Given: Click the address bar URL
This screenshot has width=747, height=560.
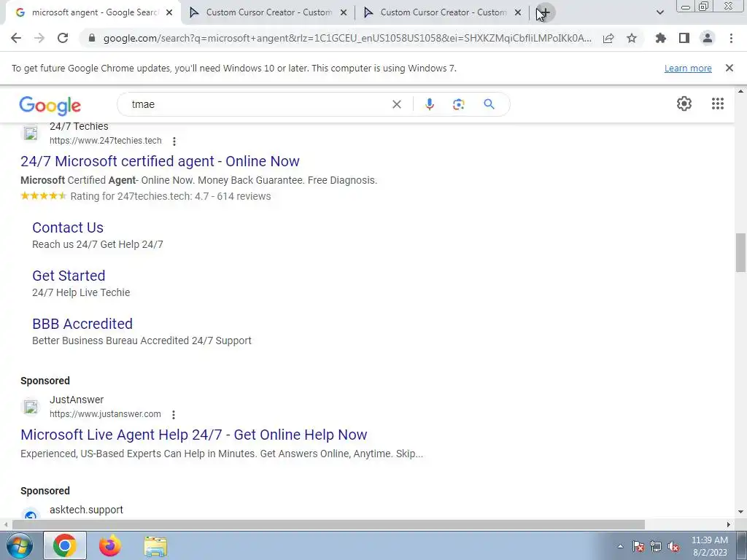Looking at the screenshot, I should (348, 38).
